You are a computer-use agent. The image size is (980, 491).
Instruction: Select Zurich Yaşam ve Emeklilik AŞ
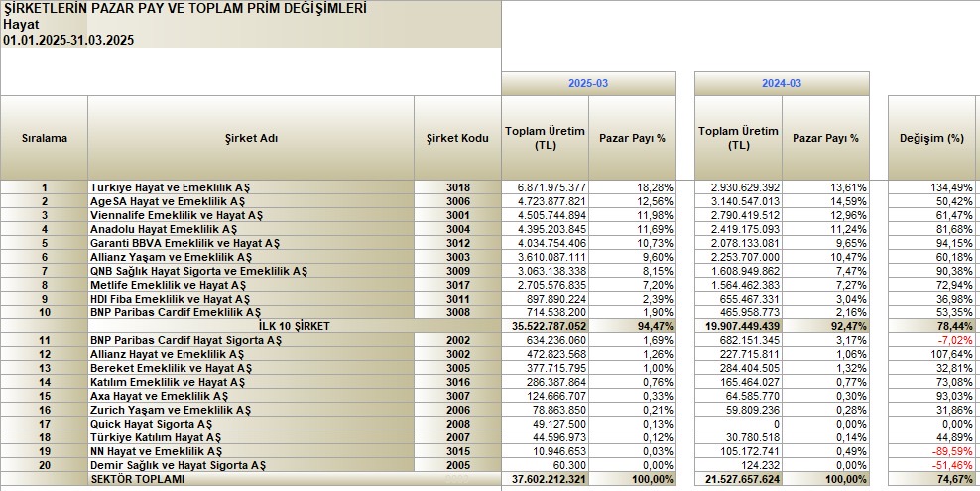(x=251, y=410)
